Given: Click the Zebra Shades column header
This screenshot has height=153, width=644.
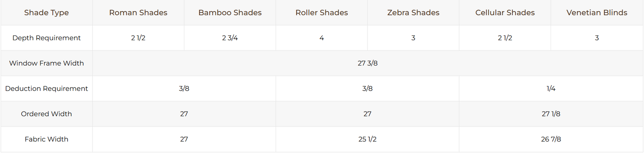Looking at the screenshot, I should 413,12.
